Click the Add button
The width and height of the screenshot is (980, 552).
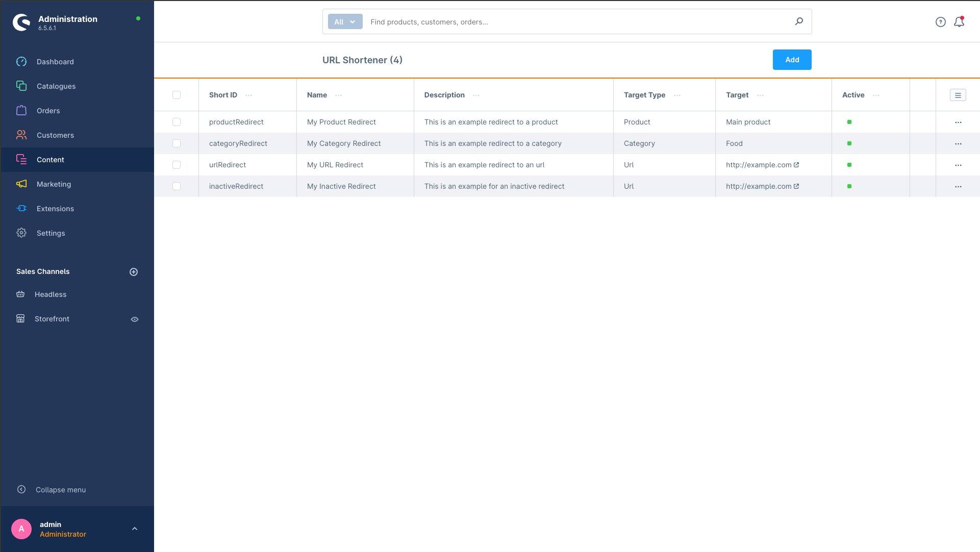pos(792,60)
